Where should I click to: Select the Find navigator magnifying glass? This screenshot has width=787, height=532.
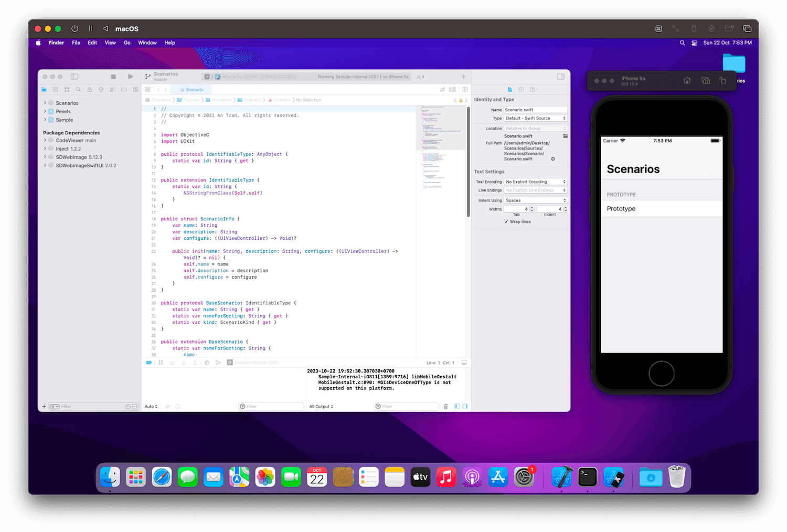tap(78, 89)
